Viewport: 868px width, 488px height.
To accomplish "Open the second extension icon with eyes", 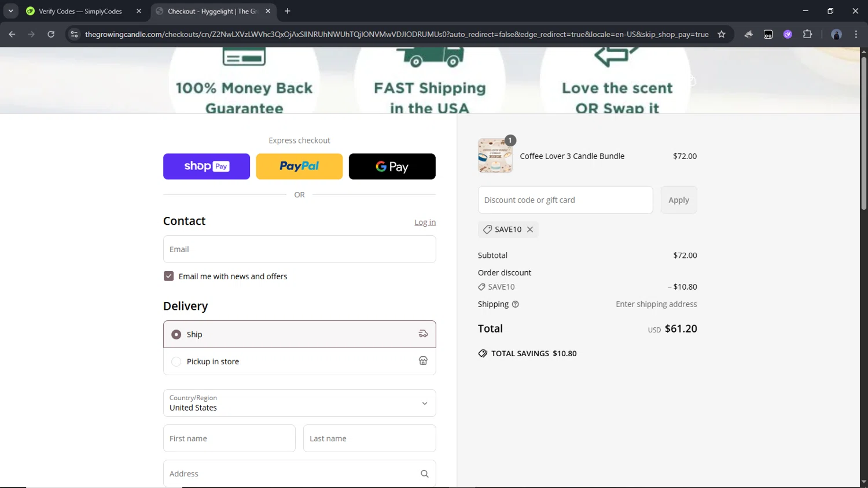I will click(x=768, y=34).
